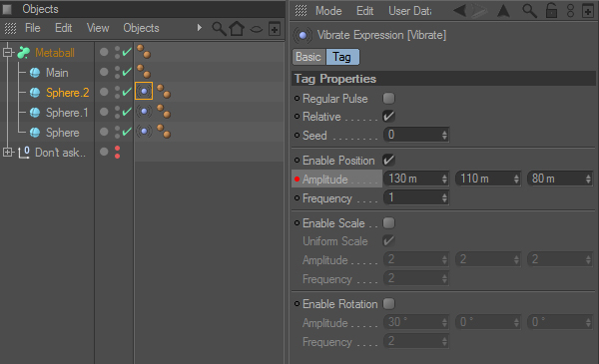This screenshot has height=364, width=599.
Task: Toggle the lock icon in Attributes manager
Action: (551, 11)
